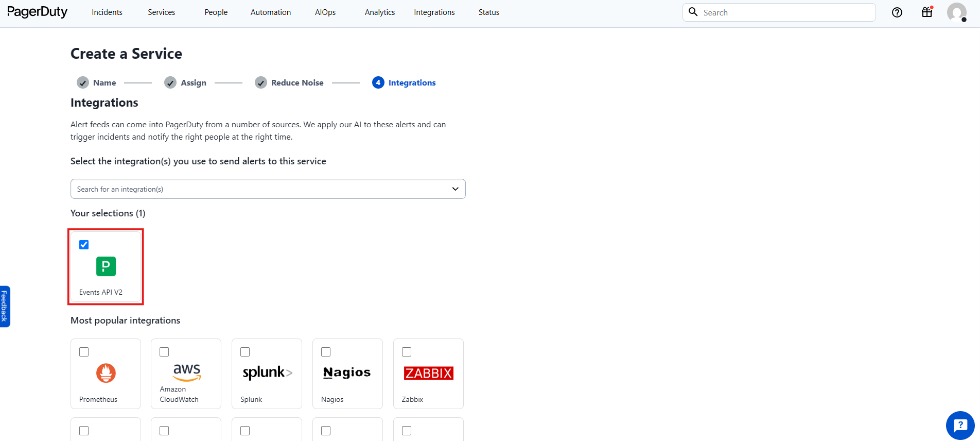This screenshot has height=441, width=980.
Task: Open the Analytics menu
Action: [380, 12]
